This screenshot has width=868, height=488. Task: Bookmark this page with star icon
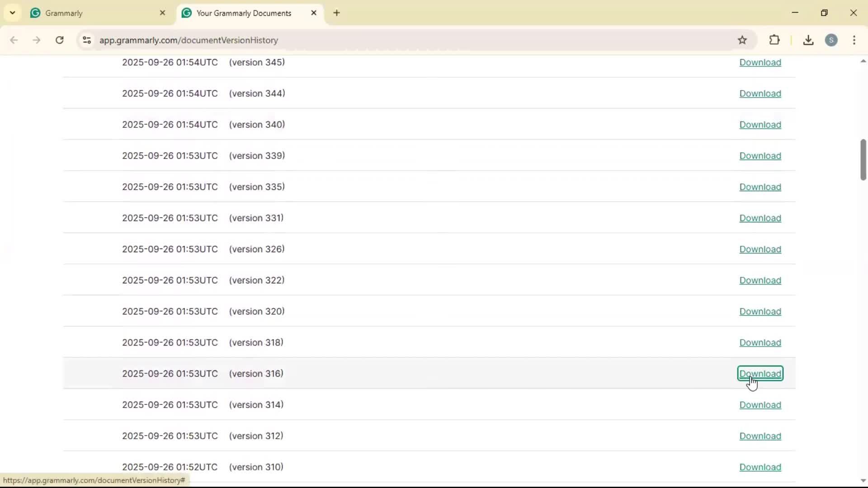click(x=742, y=40)
